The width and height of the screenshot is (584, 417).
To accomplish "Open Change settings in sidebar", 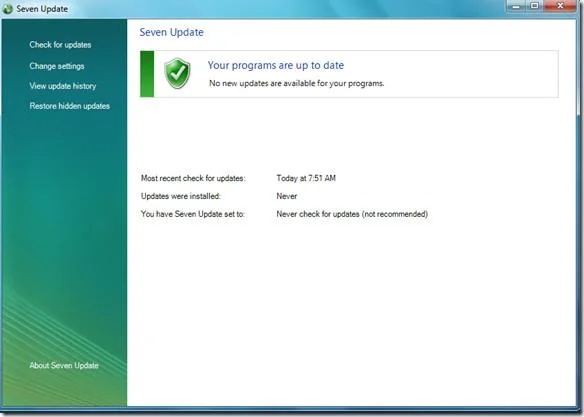I will (57, 66).
